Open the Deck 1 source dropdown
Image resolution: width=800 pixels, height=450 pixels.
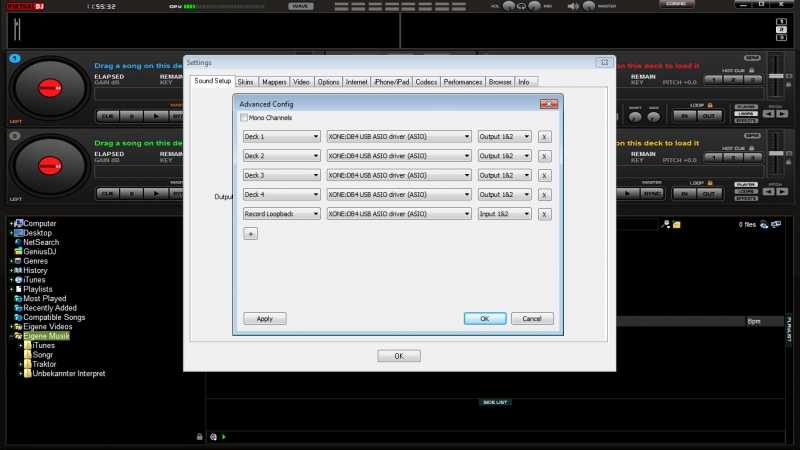pyautogui.click(x=281, y=136)
